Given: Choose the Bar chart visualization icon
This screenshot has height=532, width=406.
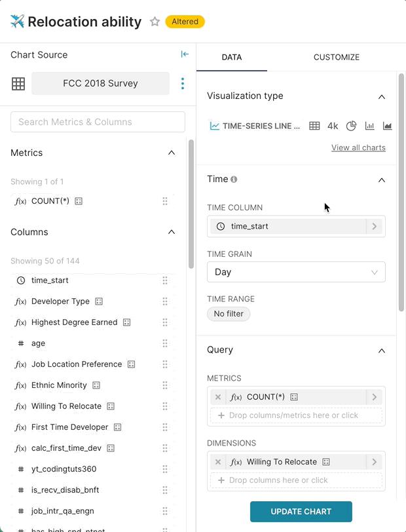Looking at the screenshot, I should pos(369,126).
